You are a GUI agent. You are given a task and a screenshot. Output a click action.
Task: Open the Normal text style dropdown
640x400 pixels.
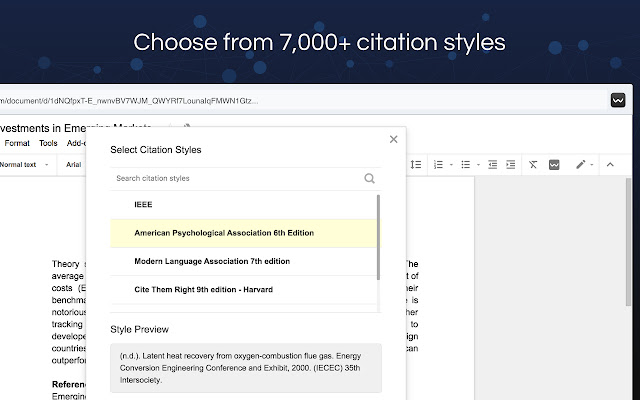point(24,164)
